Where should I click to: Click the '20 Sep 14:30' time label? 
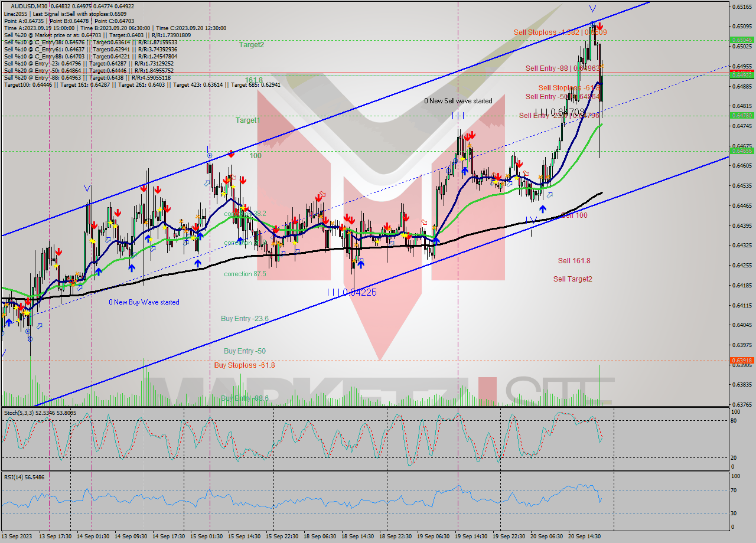(584, 537)
